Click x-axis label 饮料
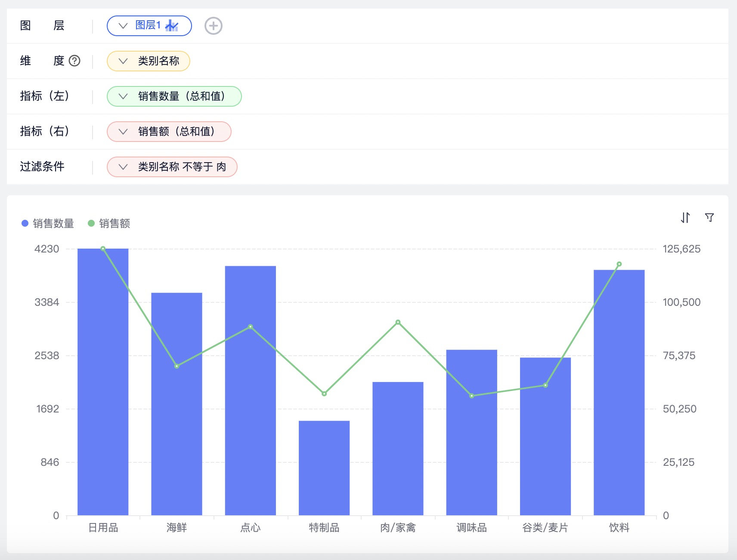This screenshot has width=737, height=560. click(619, 528)
